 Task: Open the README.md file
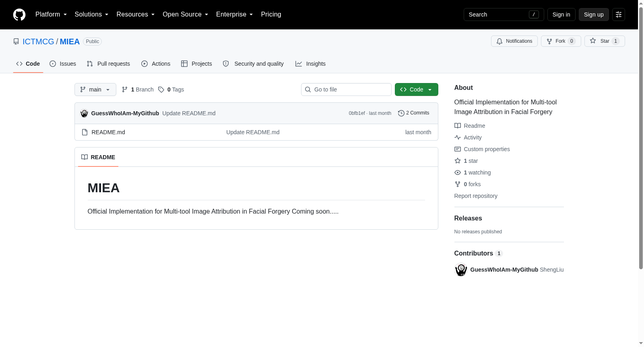click(108, 132)
